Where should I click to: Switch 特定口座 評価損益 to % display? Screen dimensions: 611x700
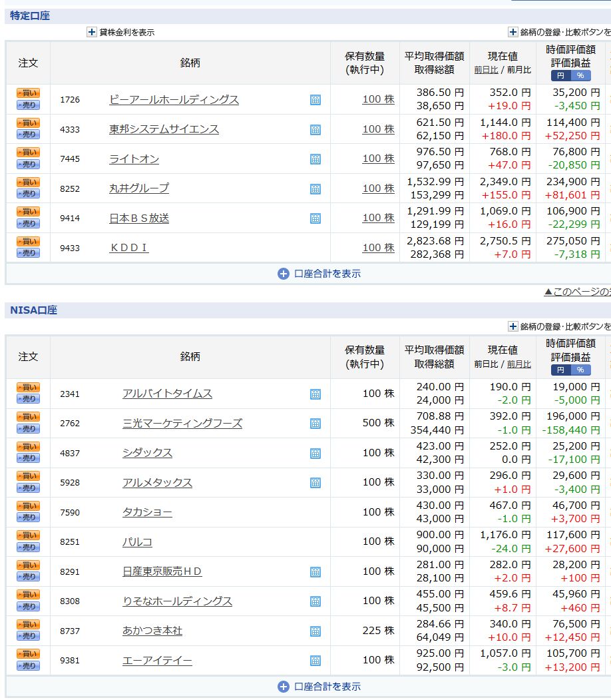[580, 75]
